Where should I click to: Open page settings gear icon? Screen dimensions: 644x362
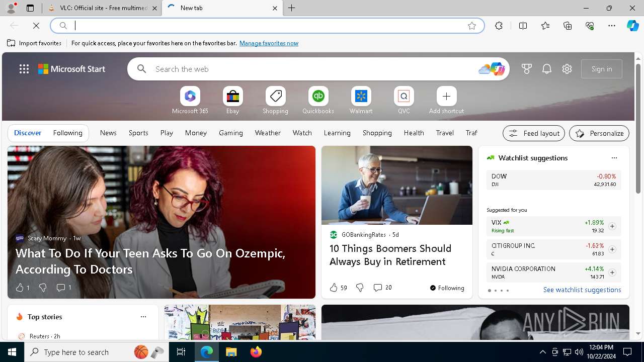click(x=567, y=69)
